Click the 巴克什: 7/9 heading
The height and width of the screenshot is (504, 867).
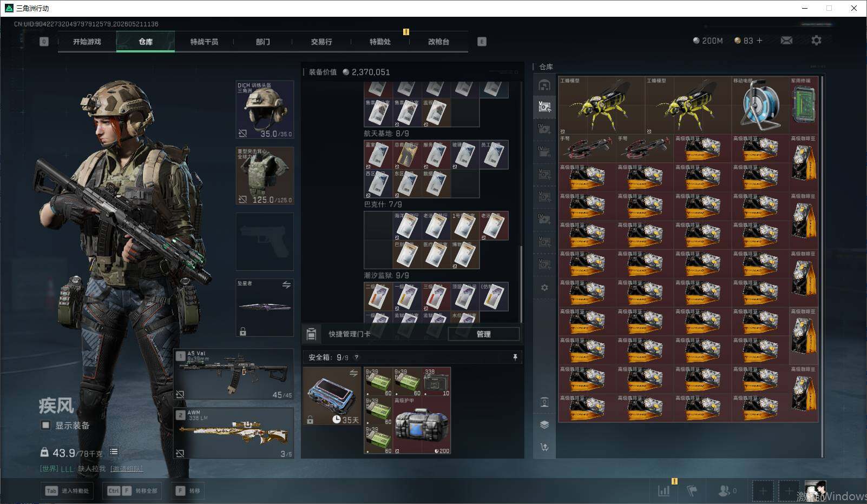click(x=383, y=204)
